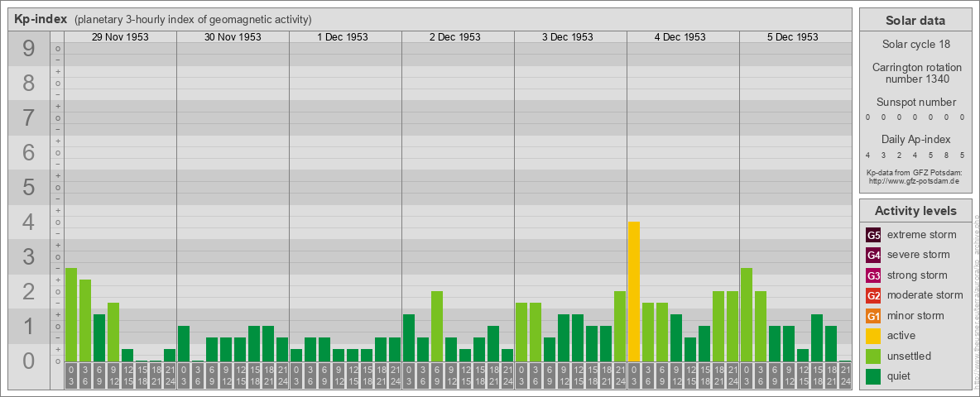The image size is (980, 397).
Task: Click the 9 on the Kp scale axis
Action: point(28,49)
